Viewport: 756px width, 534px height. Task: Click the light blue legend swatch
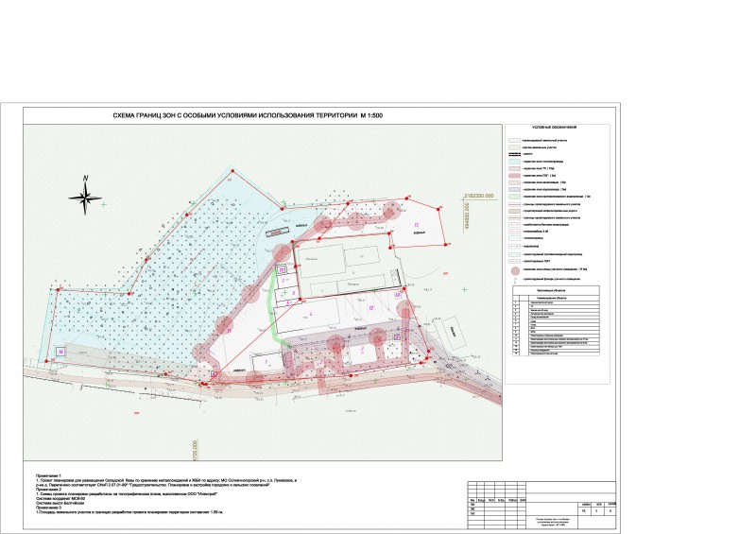514,162
